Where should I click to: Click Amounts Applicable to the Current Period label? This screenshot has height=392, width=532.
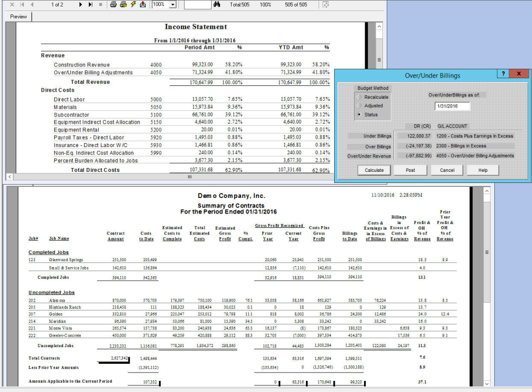point(70,381)
